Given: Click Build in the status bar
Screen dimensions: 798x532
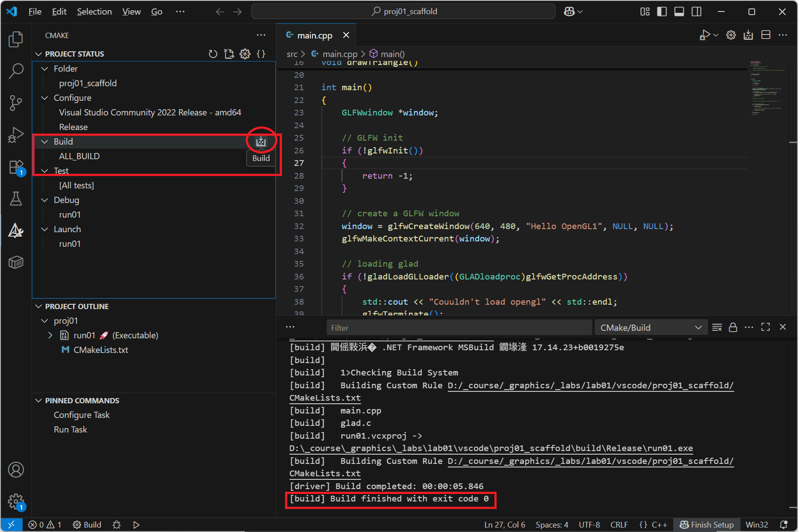Looking at the screenshot, I should tap(88, 524).
